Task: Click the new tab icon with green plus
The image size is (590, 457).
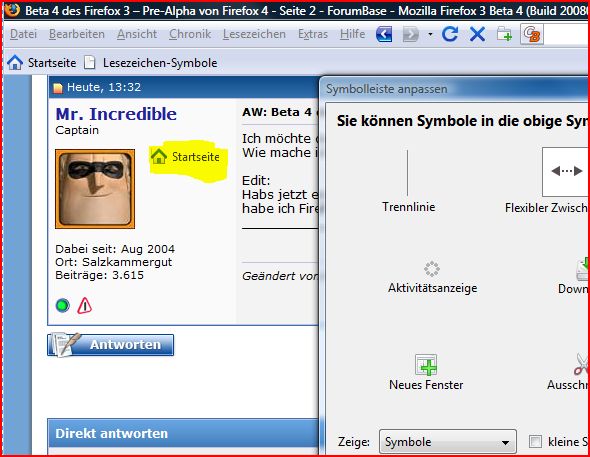Action: point(504,34)
